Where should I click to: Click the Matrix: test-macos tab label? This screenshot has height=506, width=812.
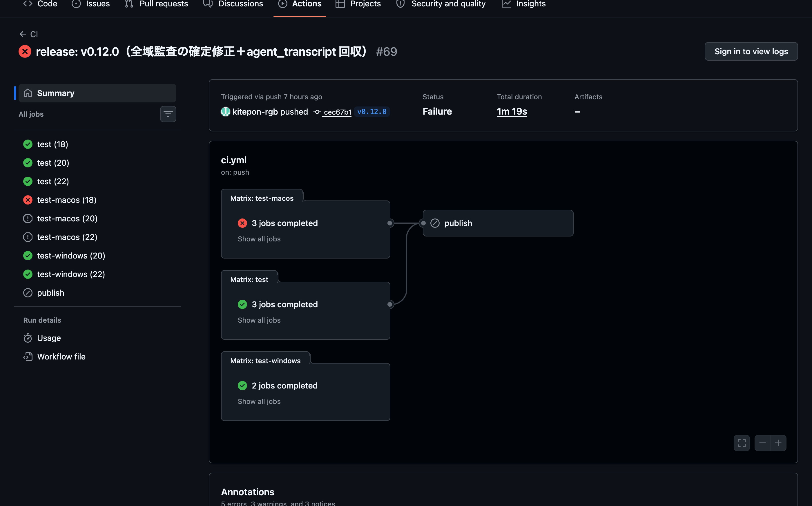coord(262,198)
